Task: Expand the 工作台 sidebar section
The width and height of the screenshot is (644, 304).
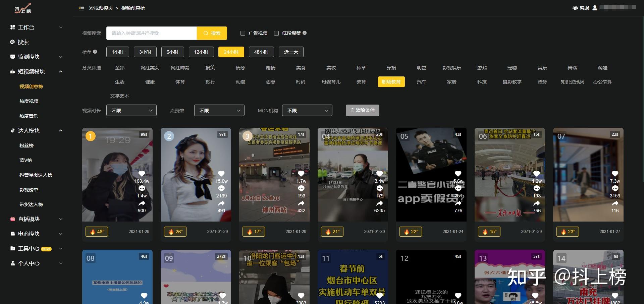Action: coord(61,27)
